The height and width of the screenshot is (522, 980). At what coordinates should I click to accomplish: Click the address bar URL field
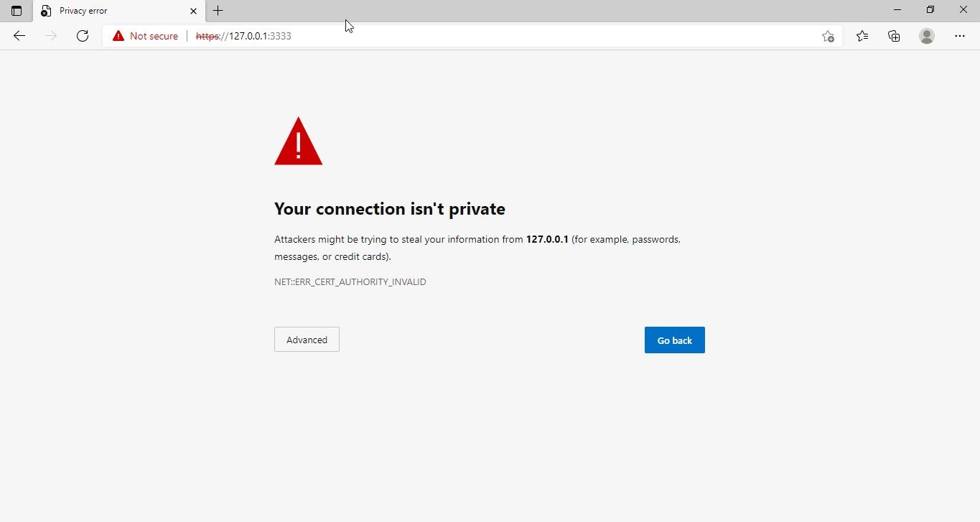click(x=503, y=36)
